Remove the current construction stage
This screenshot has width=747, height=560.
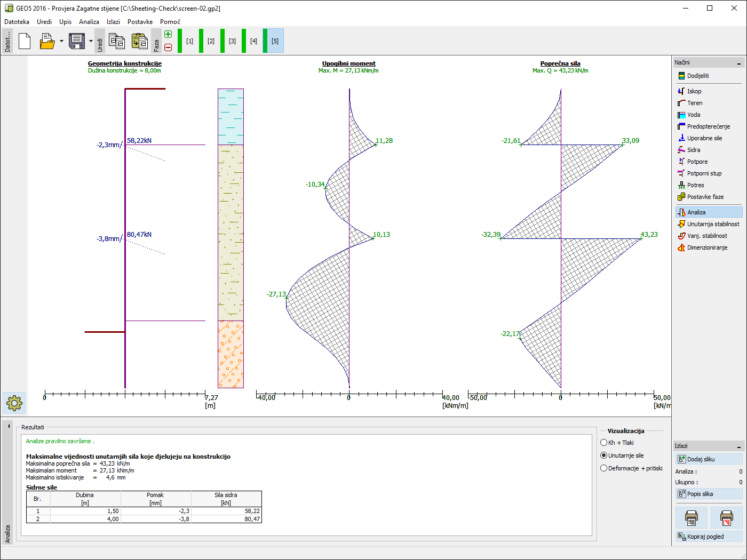point(168,47)
